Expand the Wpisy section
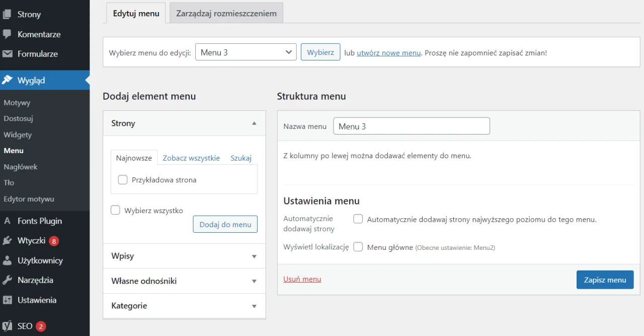 (184, 256)
